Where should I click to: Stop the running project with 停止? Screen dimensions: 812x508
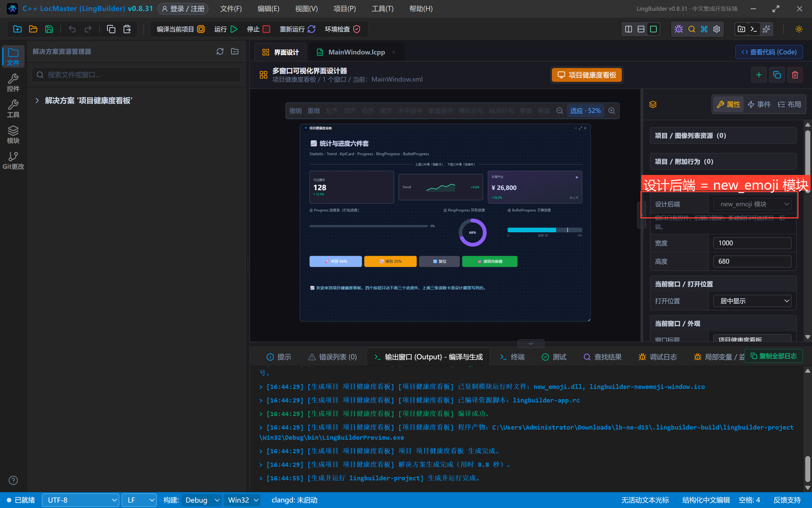[x=258, y=29]
